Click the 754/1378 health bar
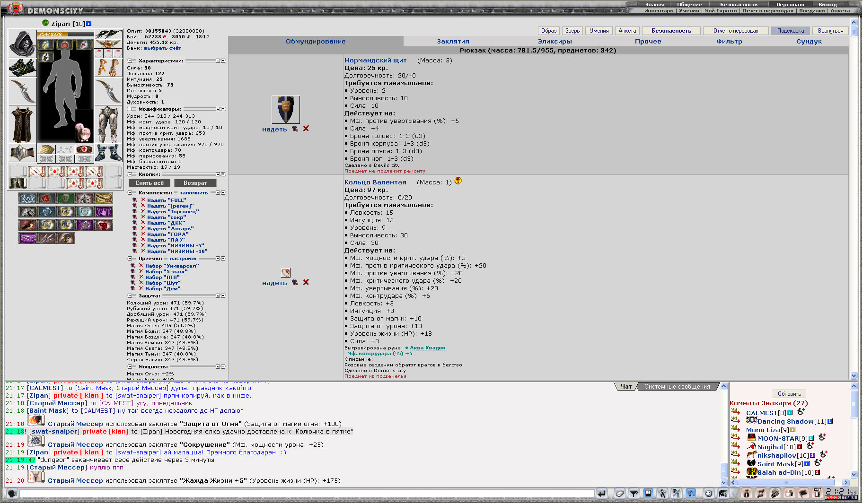This screenshot has height=504, width=863. point(66,34)
